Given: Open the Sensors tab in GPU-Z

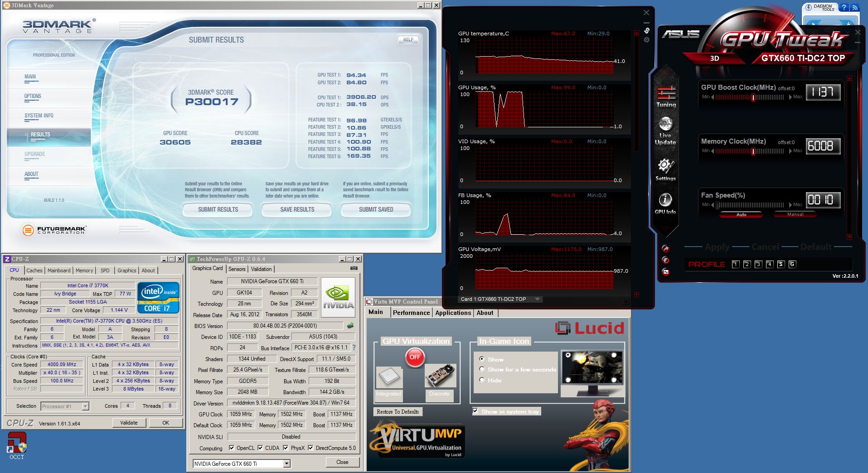Looking at the screenshot, I should click(x=237, y=269).
